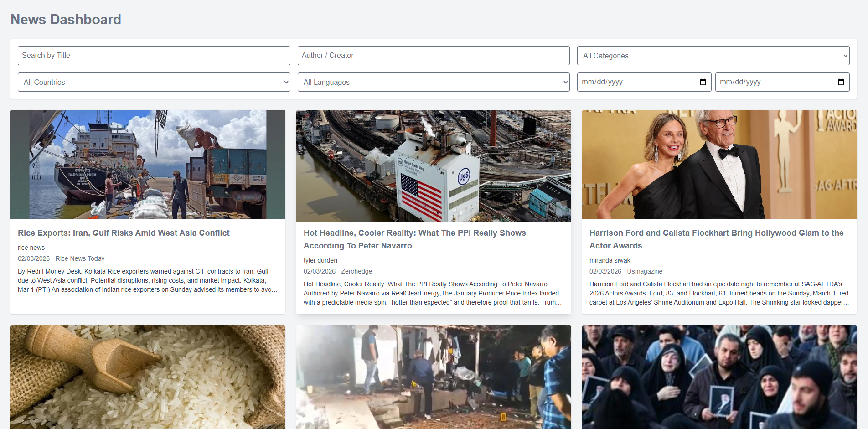Click the US Steel factory thumbnail
This screenshot has width=868, height=429.
pos(433,165)
